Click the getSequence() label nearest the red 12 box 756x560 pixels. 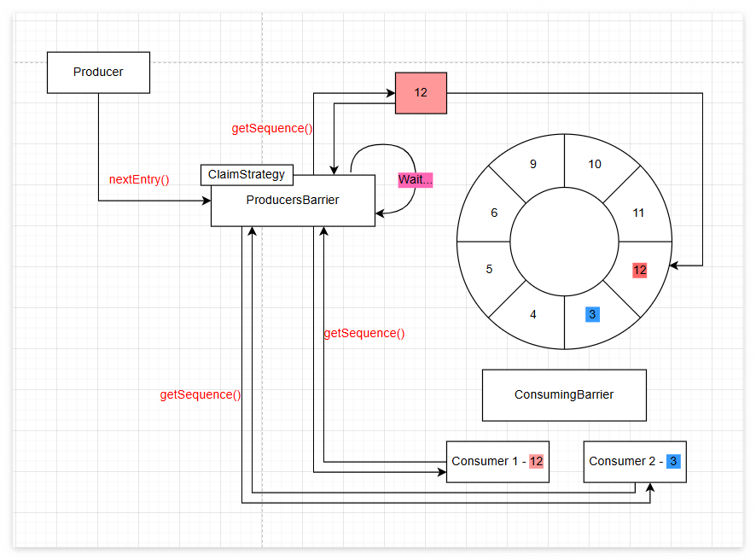[272, 128]
